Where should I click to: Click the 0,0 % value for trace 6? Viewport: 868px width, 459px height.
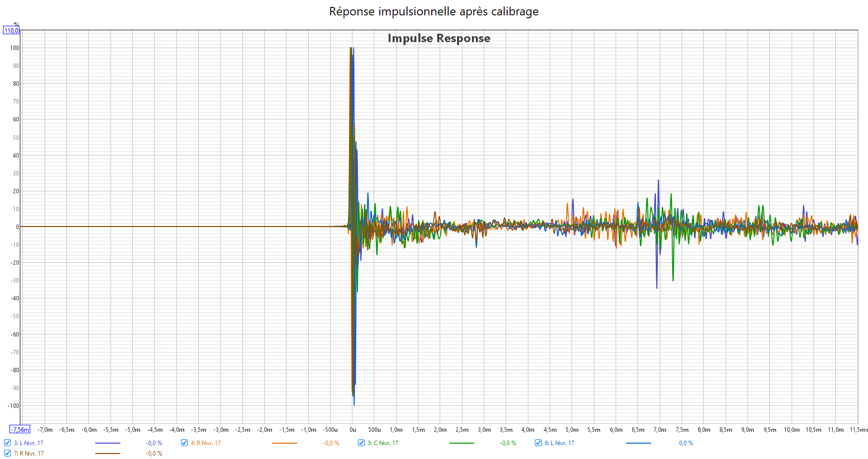(686, 443)
